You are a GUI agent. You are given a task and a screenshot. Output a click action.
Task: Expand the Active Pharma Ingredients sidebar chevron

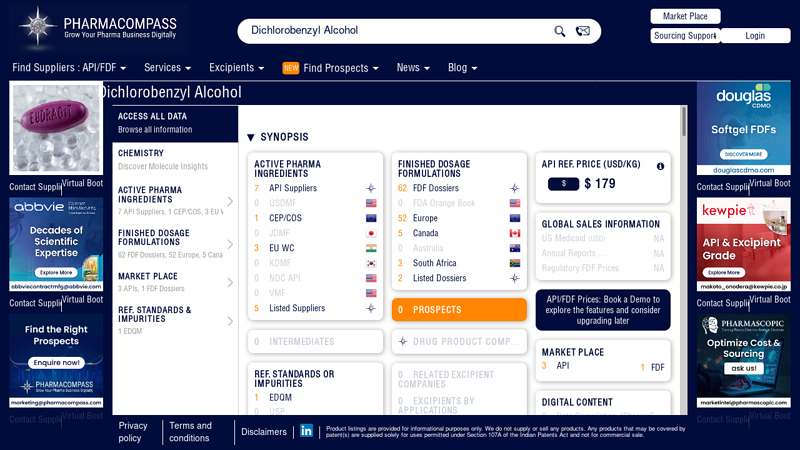pos(230,201)
